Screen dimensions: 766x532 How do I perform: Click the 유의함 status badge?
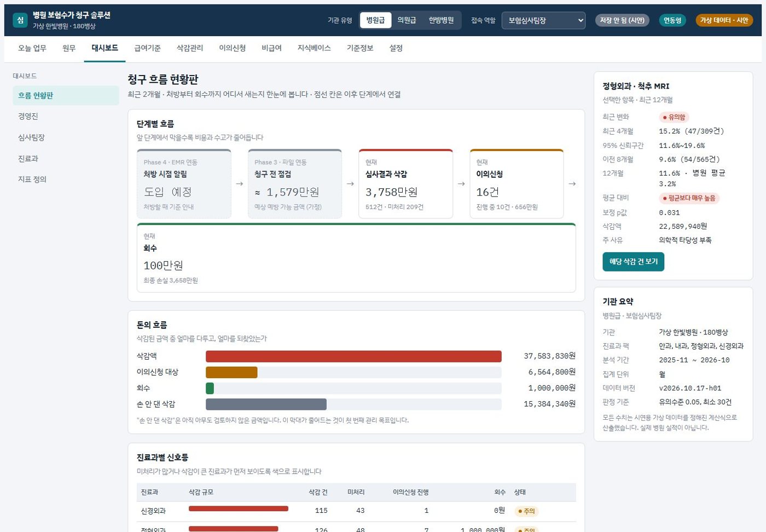point(674,117)
